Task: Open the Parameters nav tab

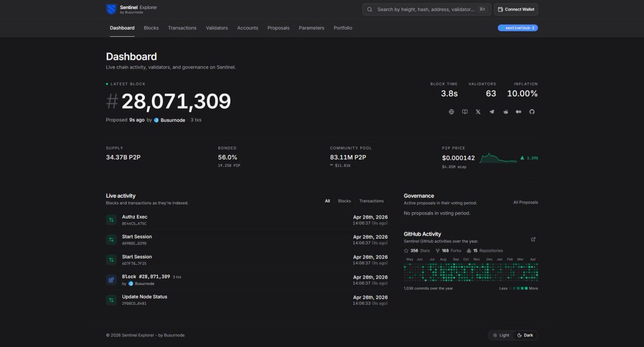Action: tap(311, 28)
